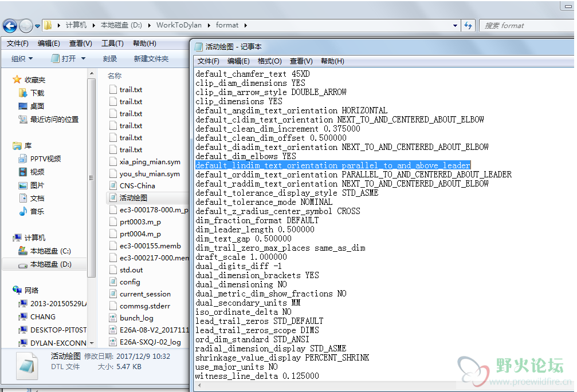
Task: Click the 音乐 music note icon
Action: coord(23,211)
